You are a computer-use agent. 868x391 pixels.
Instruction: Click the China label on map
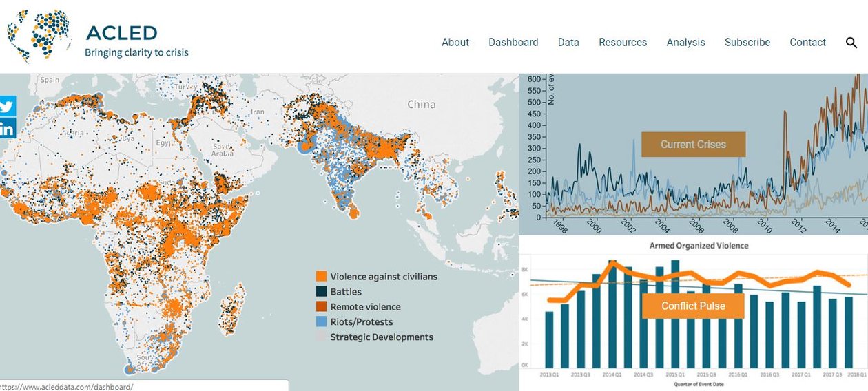(x=421, y=105)
